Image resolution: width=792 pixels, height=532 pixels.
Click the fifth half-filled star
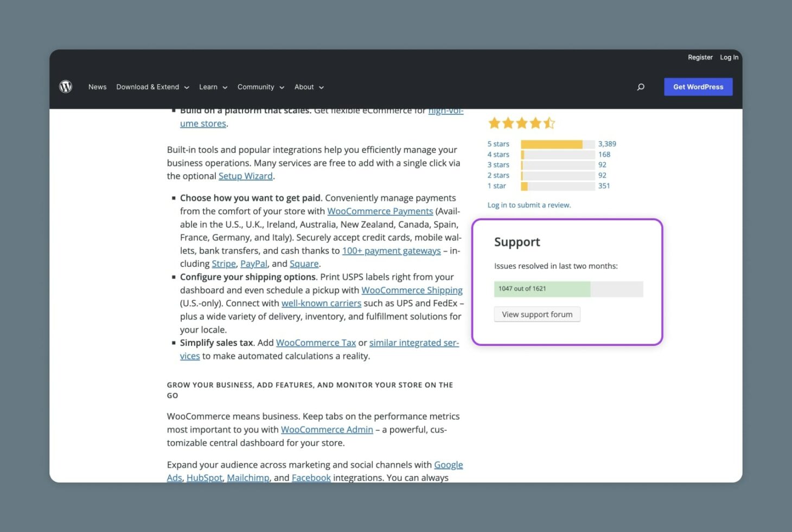click(x=550, y=123)
